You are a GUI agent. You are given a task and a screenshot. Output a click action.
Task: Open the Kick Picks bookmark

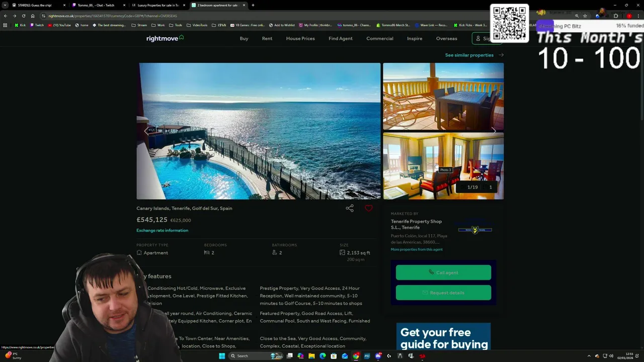470,25
